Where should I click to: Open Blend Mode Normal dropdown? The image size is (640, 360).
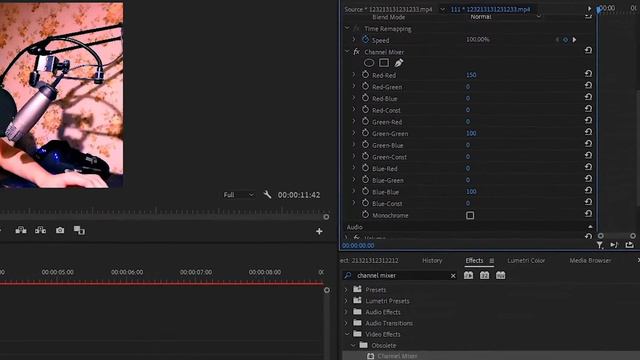(x=505, y=17)
